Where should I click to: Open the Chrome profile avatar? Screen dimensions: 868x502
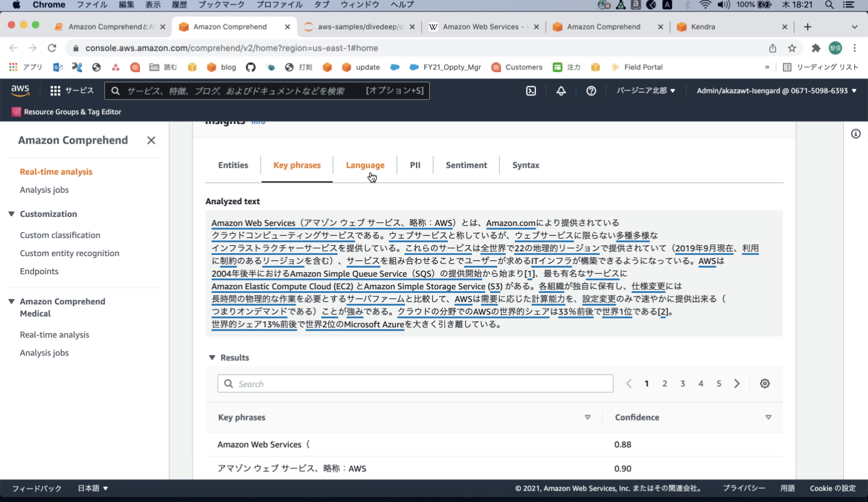coord(835,48)
